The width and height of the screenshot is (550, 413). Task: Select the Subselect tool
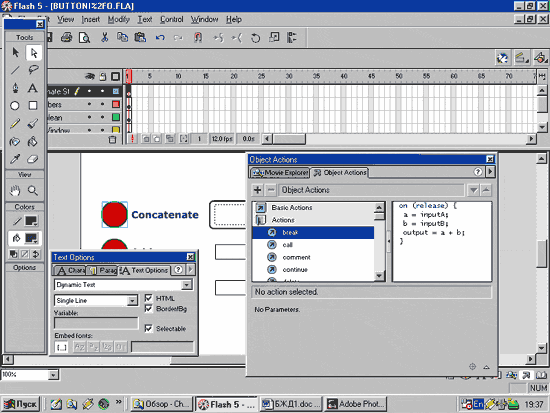coord(33,53)
